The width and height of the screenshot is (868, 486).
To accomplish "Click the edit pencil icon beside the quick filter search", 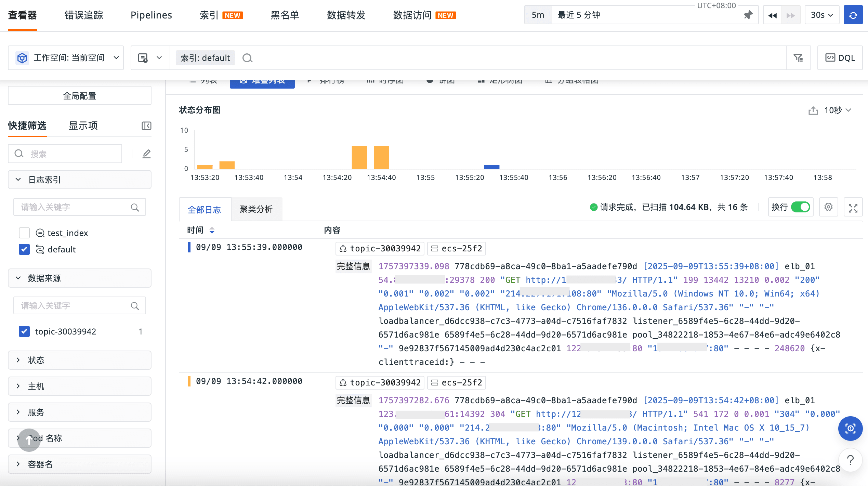I will click(146, 154).
